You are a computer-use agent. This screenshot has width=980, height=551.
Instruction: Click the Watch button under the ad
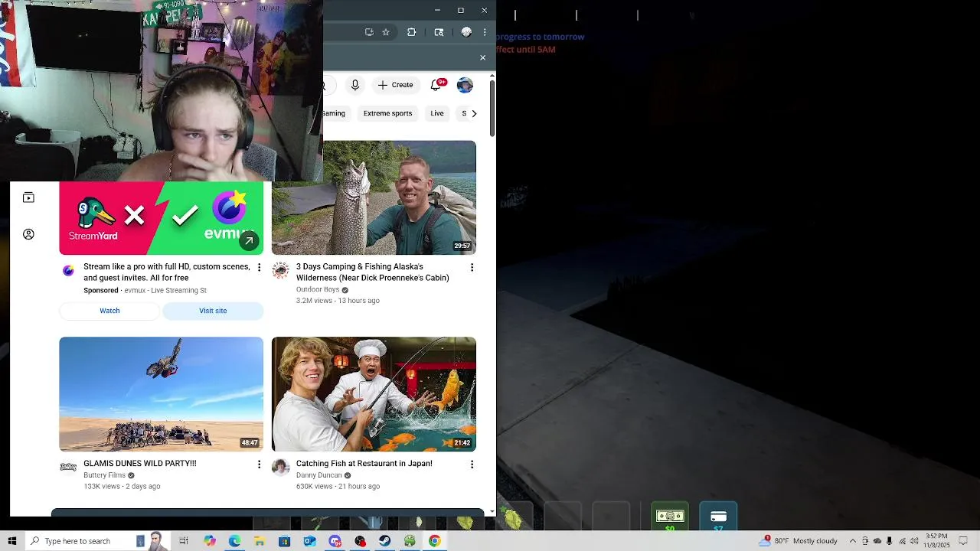click(x=109, y=311)
